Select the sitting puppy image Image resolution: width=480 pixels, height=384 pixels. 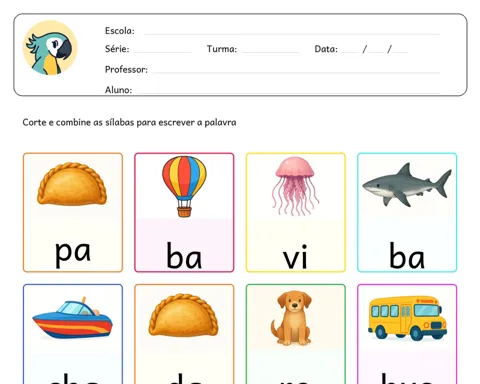(x=291, y=318)
